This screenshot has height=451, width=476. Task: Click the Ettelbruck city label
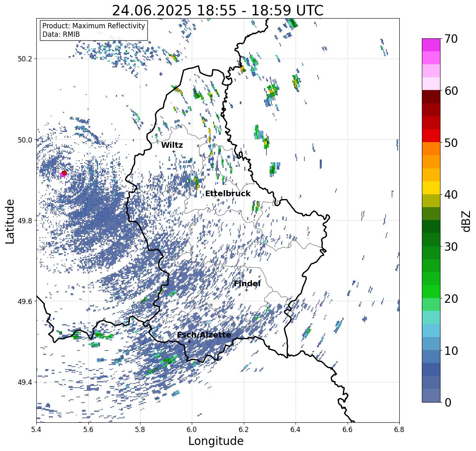(x=228, y=194)
